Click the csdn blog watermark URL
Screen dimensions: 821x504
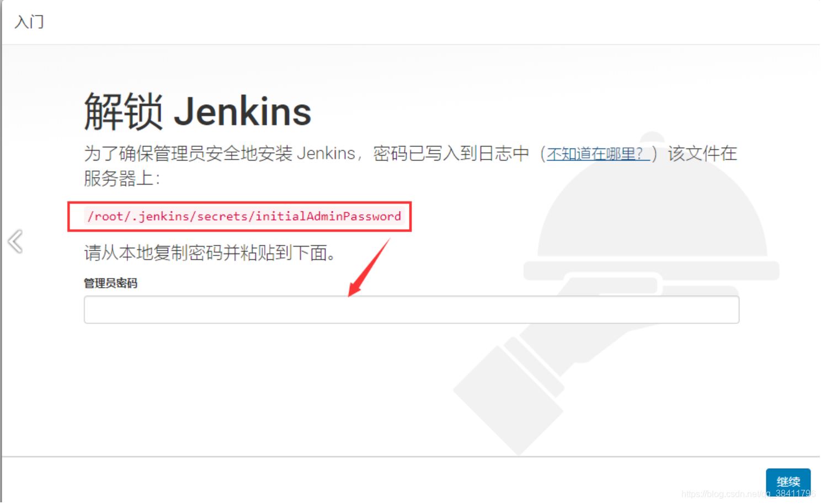[748, 494]
